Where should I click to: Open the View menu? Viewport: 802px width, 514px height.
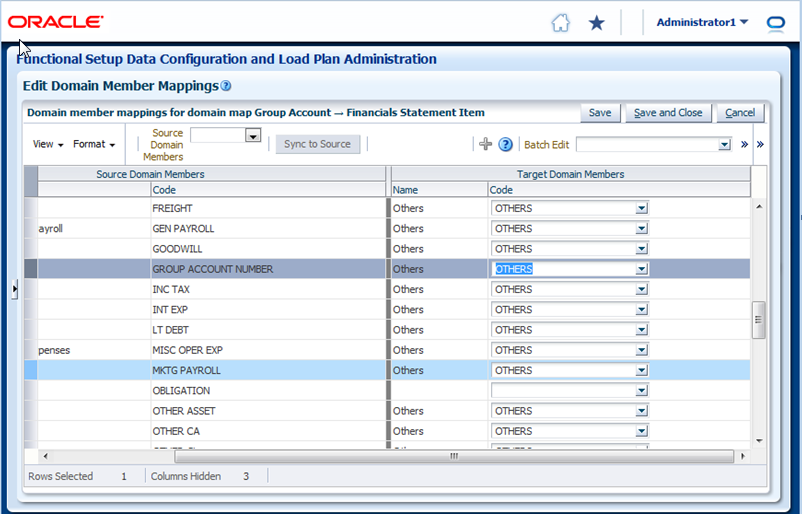(48, 144)
